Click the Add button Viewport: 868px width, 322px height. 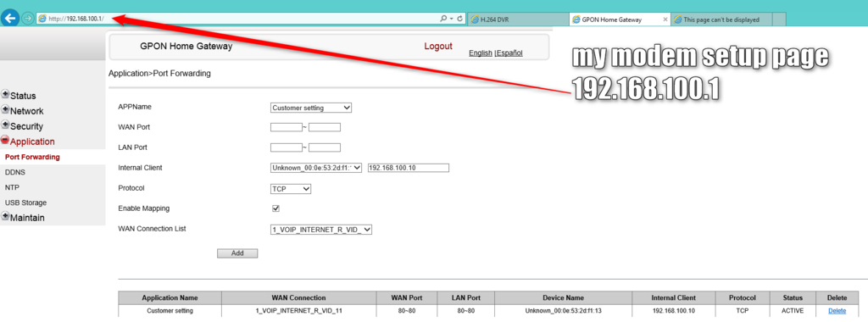click(x=237, y=253)
